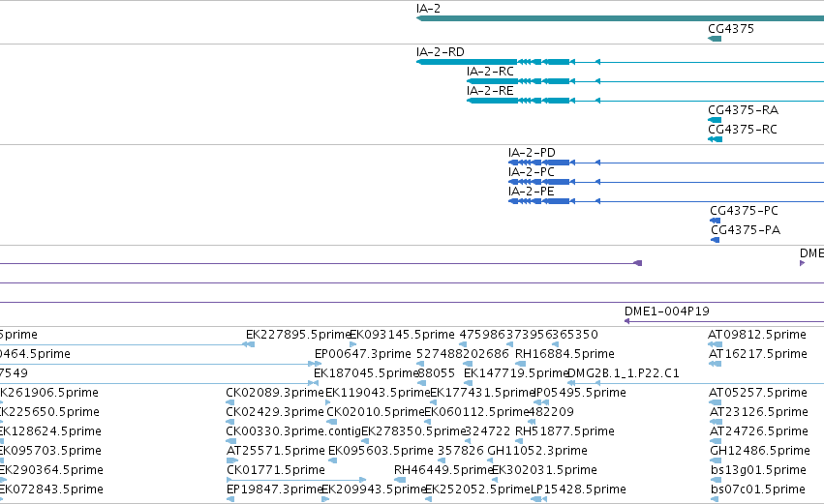The height and width of the screenshot is (504, 824).
Task: Select the EK278350.5prime EST label
Action: coord(413,431)
